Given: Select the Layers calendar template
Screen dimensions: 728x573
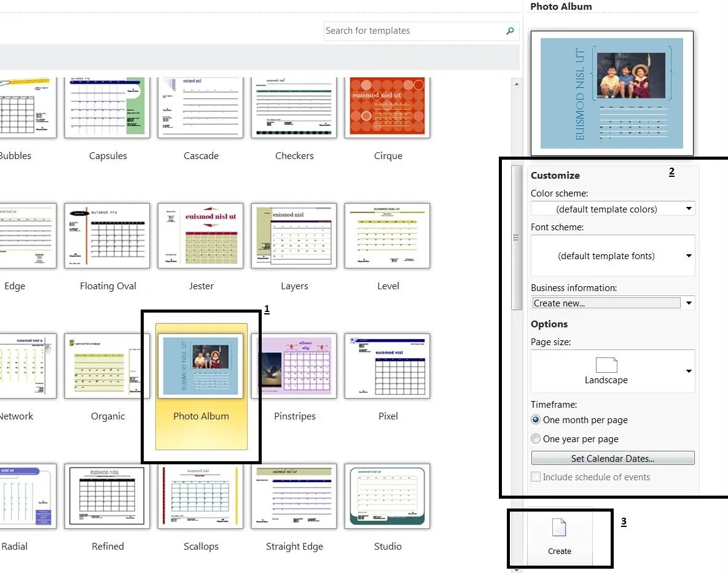Looking at the screenshot, I should (294, 236).
